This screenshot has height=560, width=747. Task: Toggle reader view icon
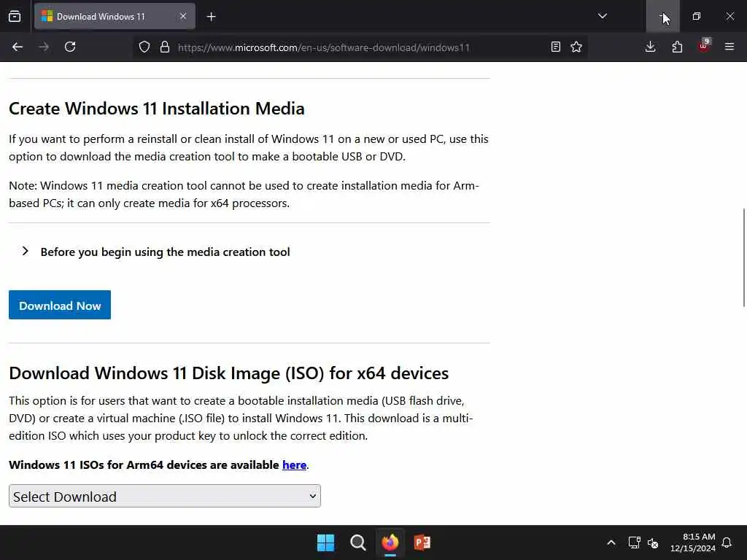click(555, 47)
